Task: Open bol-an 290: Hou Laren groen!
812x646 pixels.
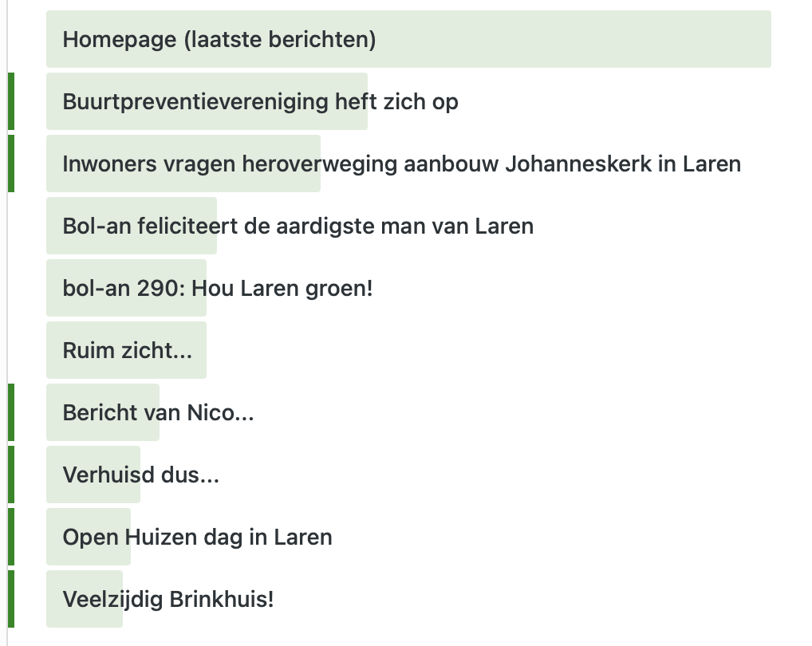Action: click(x=218, y=288)
